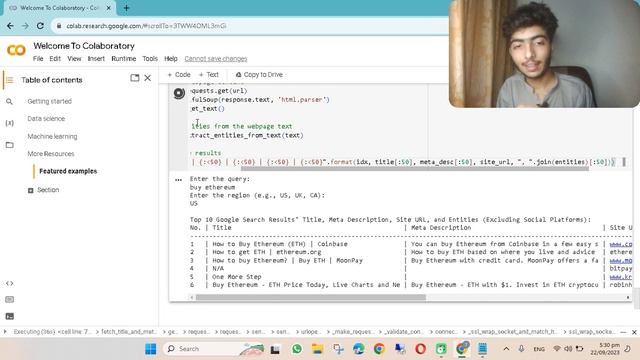
Task: Click the scroll-right arrow of output scrollbar
Action: [x=628, y=298]
